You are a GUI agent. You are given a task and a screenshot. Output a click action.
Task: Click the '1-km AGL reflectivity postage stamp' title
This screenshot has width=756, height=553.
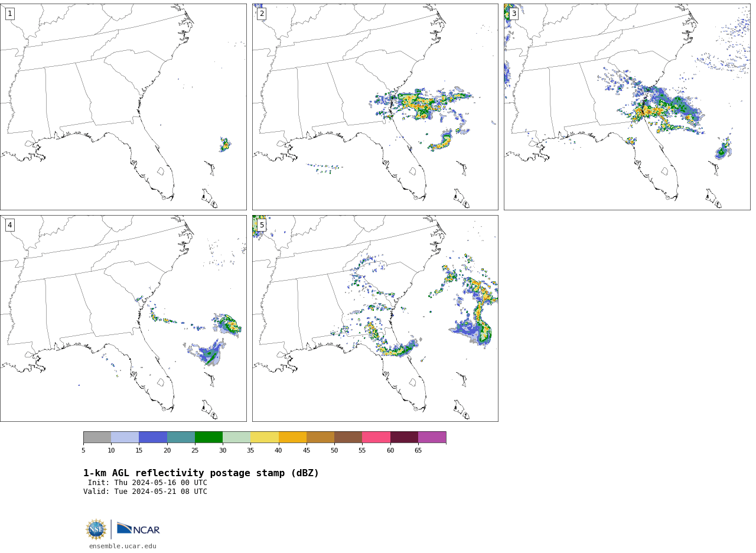(x=201, y=473)
